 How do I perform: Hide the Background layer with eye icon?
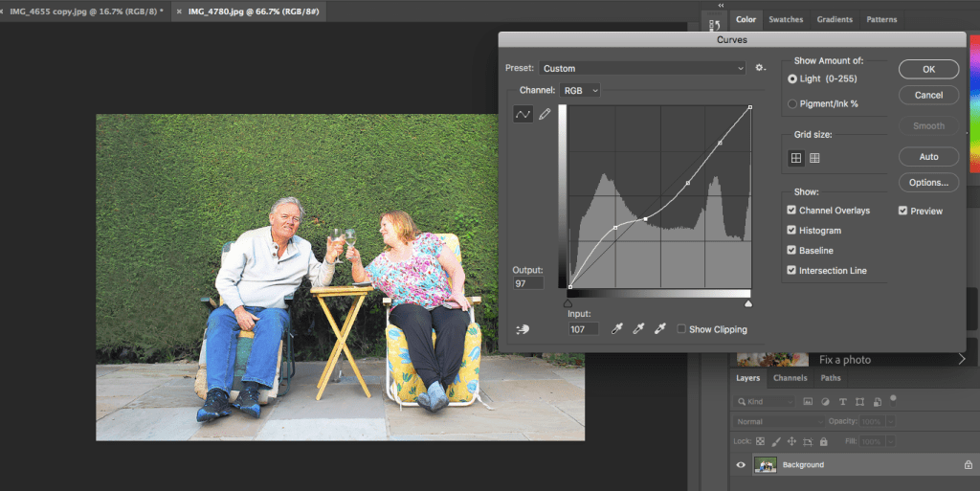coord(740,465)
